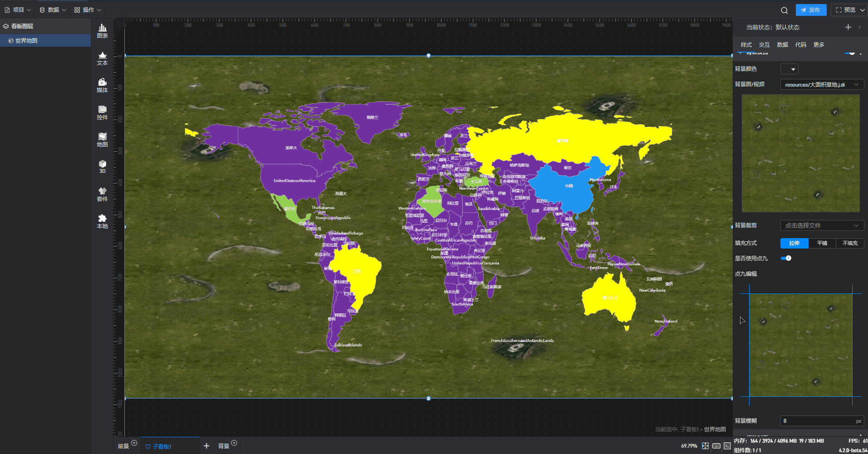The height and width of the screenshot is (454, 868).
Task: Click the 套件 (kit) sidebar icon
Action: [102, 194]
